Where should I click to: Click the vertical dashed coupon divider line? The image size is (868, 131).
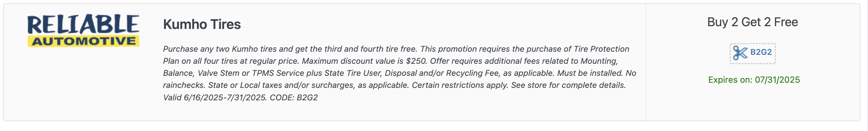[x=646, y=62]
